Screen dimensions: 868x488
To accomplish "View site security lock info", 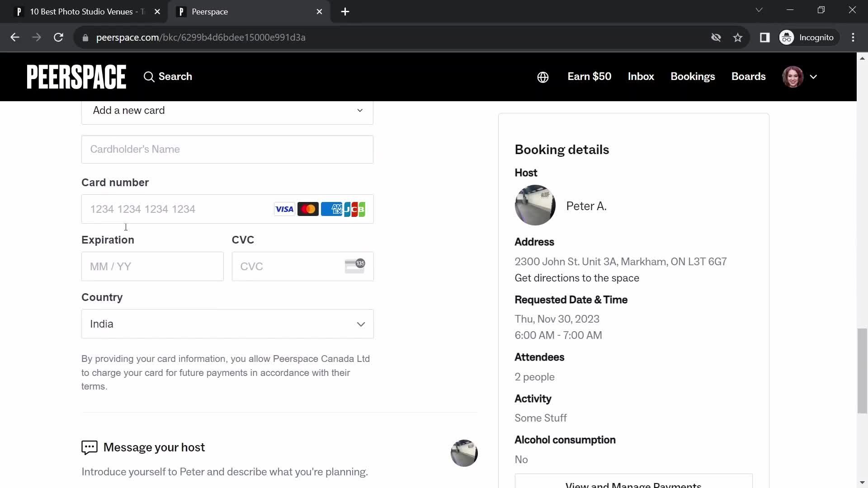I will click(x=85, y=38).
